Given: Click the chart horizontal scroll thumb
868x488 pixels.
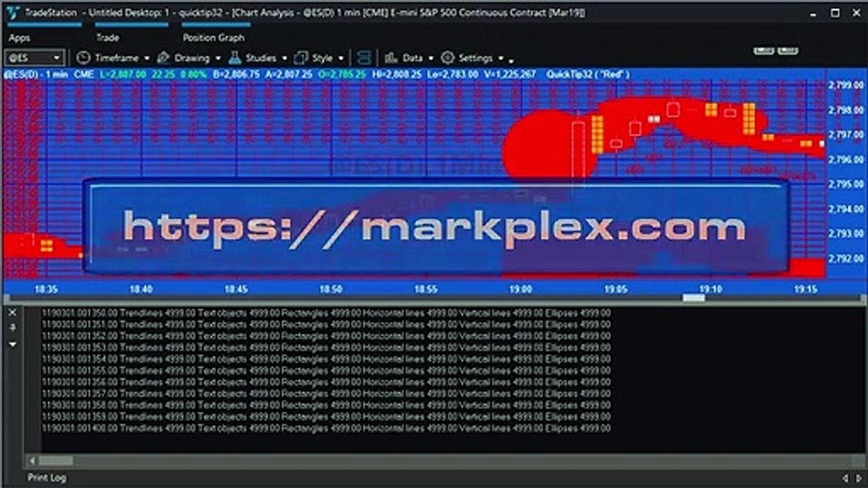Looking at the screenshot, I should [694, 298].
